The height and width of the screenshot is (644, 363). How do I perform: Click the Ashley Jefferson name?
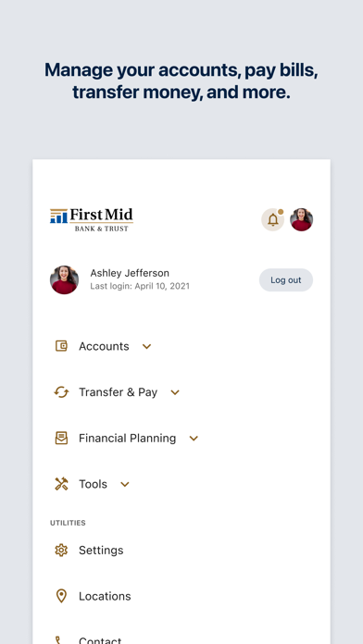pyautogui.click(x=130, y=273)
